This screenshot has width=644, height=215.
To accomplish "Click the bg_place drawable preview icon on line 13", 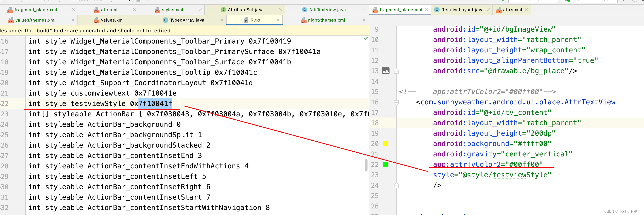I will coord(386,71).
